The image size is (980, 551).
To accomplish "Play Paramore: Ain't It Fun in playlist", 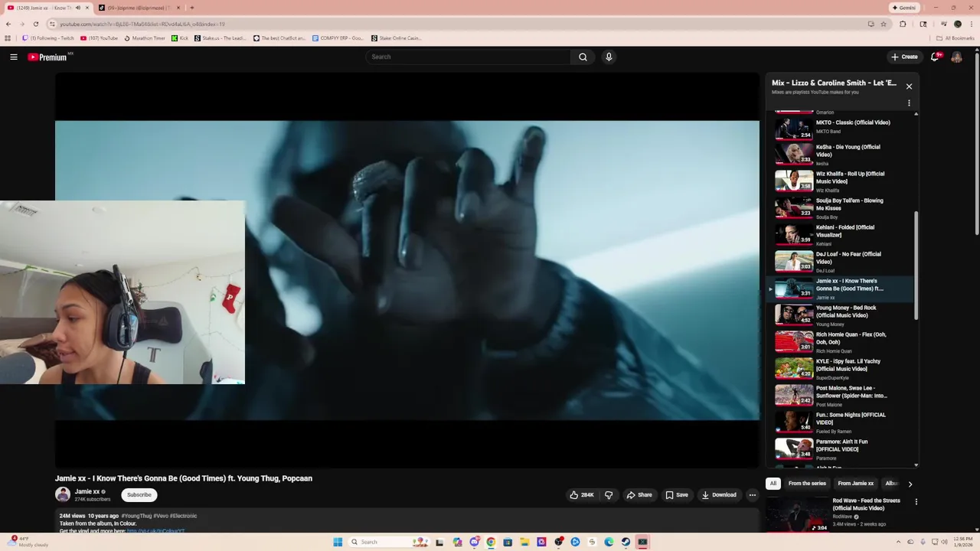I will [x=841, y=449].
